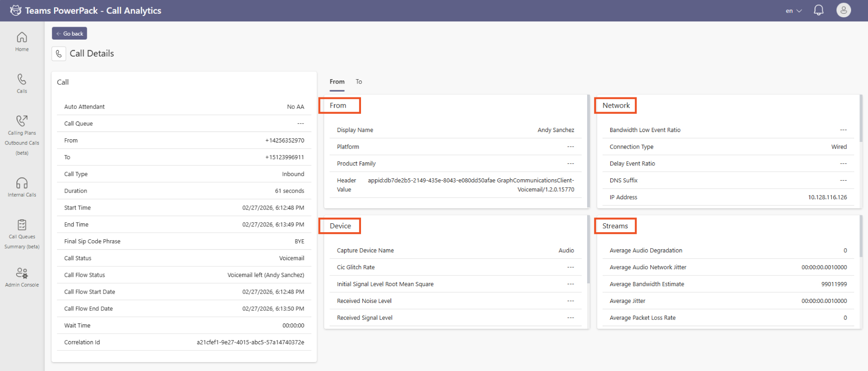Open Calling Plans Outbound Calls icon
The height and width of the screenshot is (371, 868).
click(x=22, y=121)
